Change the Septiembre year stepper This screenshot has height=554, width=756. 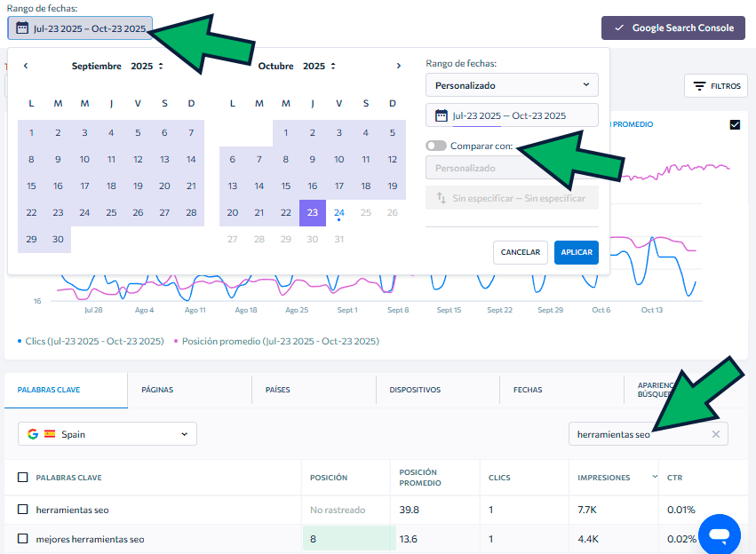[161, 66]
